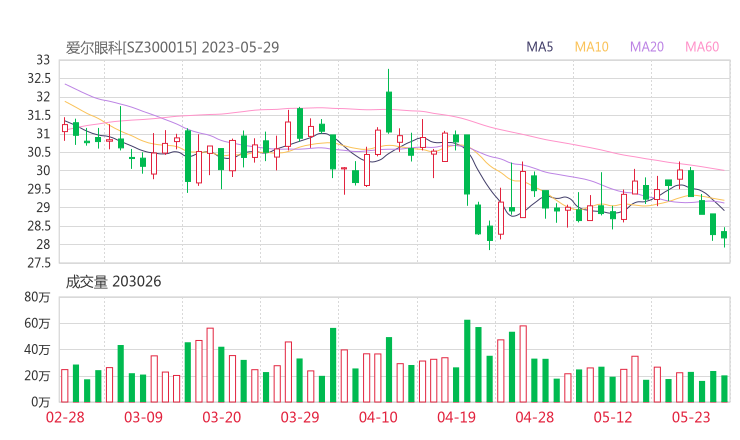This screenshot has width=740, height=440.
Task: Click the 31.5 price axis label
Action: 39,116
